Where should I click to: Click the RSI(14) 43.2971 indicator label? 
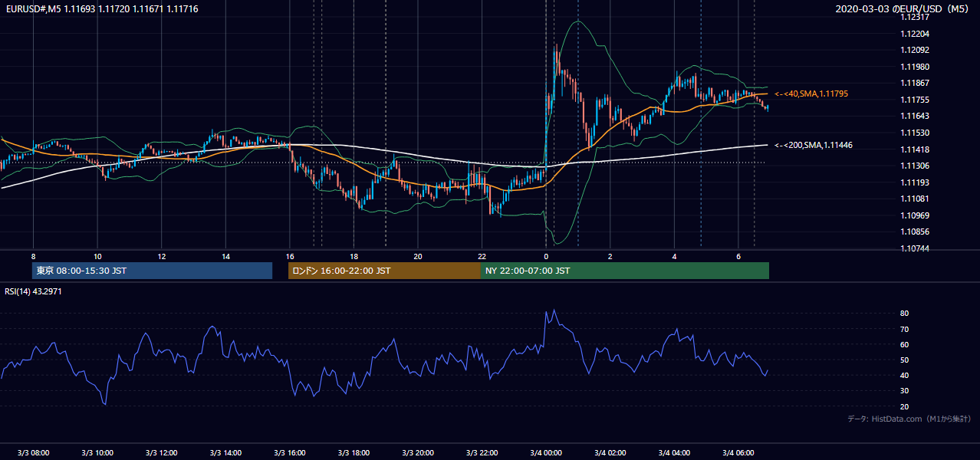33,291
